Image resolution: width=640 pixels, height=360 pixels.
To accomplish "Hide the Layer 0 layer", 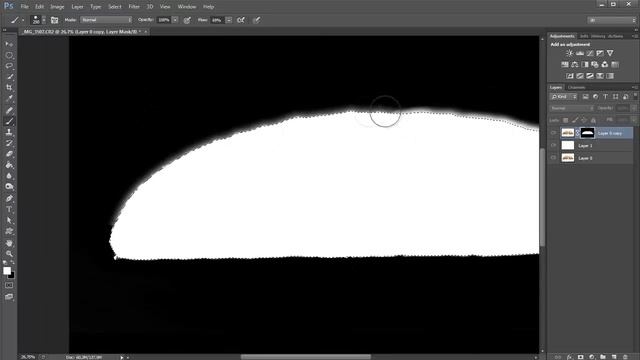I will (x=553, y=158).
